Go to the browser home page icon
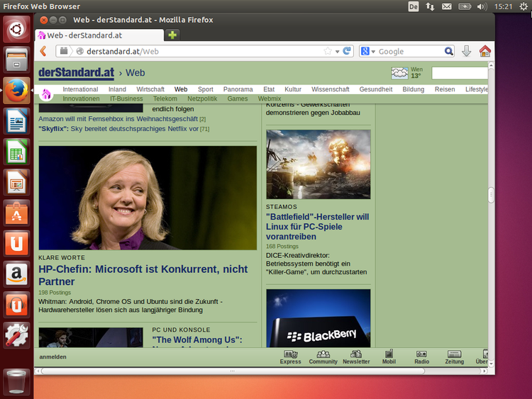This screenshot has width=532, height=399. (x=485, y=51)
